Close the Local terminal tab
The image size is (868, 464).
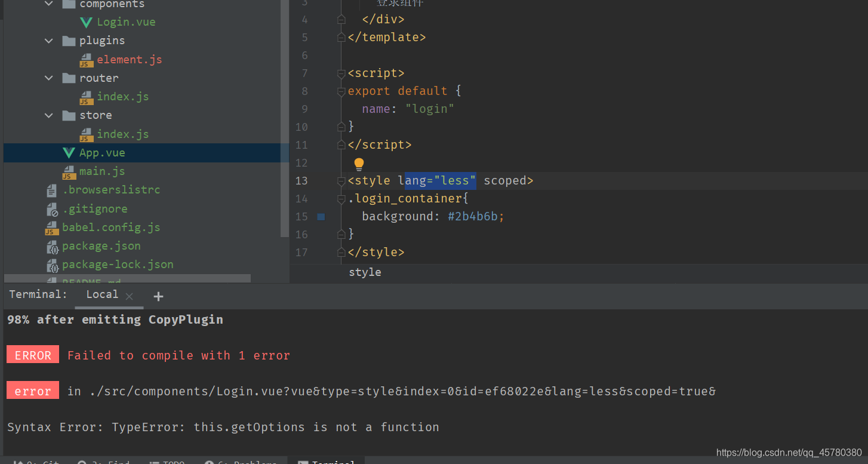point(130,296)
